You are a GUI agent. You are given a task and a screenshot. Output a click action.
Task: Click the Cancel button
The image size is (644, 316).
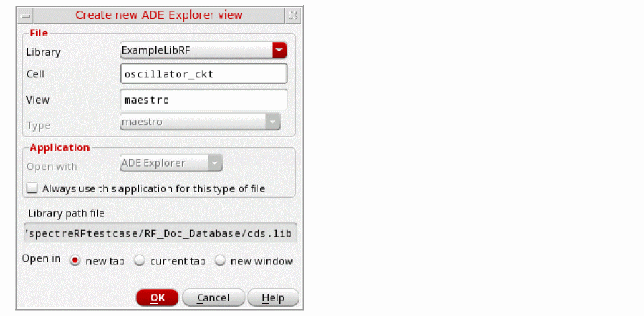click(213, 298)
